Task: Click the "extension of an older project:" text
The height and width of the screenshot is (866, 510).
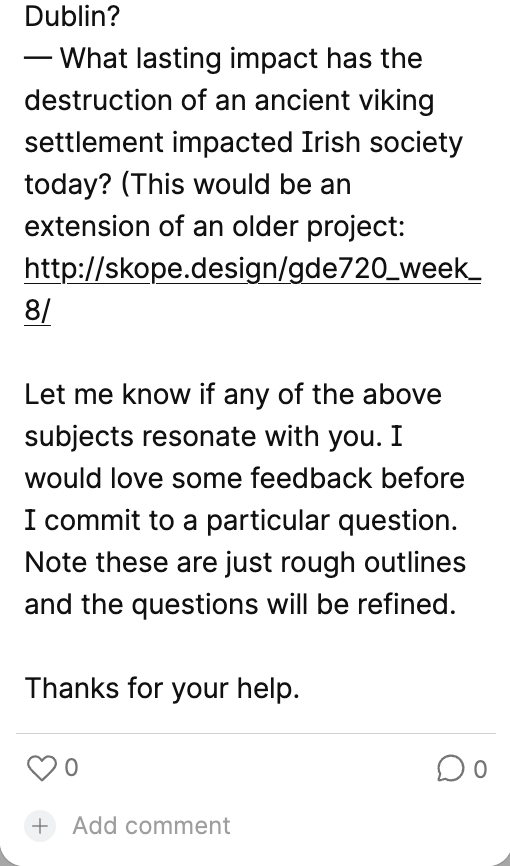Action: pyautogui.click(x=214, y=226)
